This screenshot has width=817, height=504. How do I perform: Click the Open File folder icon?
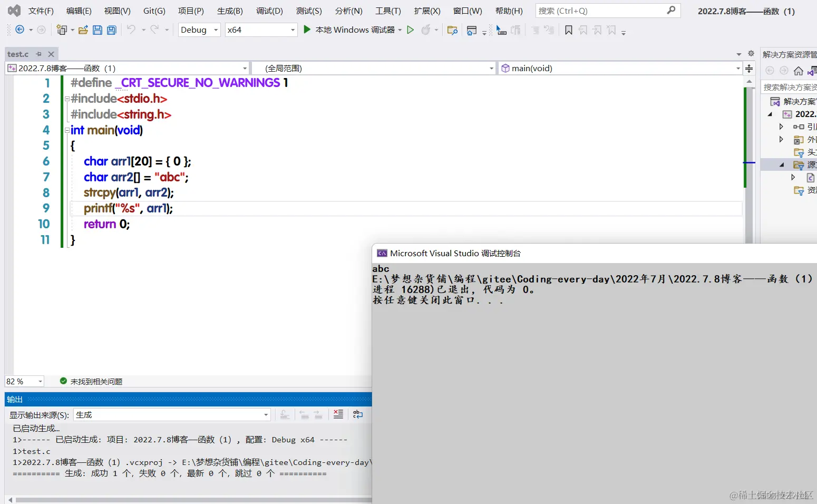tap(83, 30)
